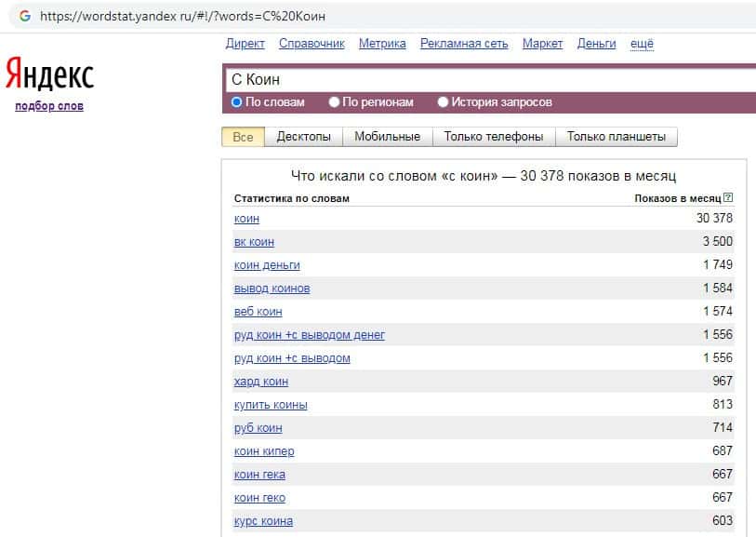The height and width of the screenshot is (537, 756).
Task: Expand the ещё menu in top navigation
Action: [x=642, y=44]
